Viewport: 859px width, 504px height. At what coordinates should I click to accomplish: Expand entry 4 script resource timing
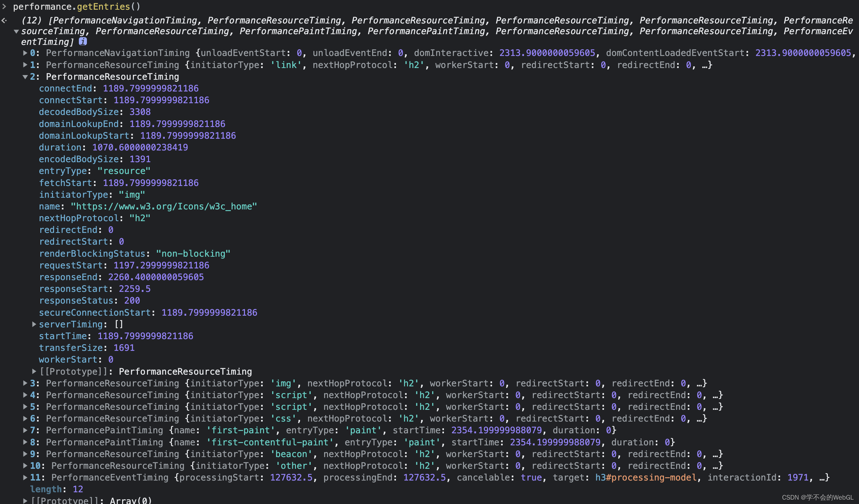(25, 395)
